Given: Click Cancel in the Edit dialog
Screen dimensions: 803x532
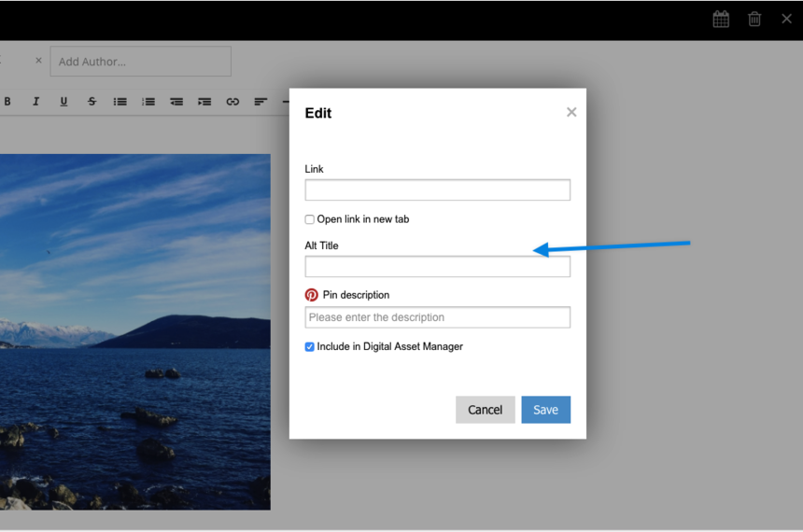Looking at the screenshot, I should pos(485,410).
